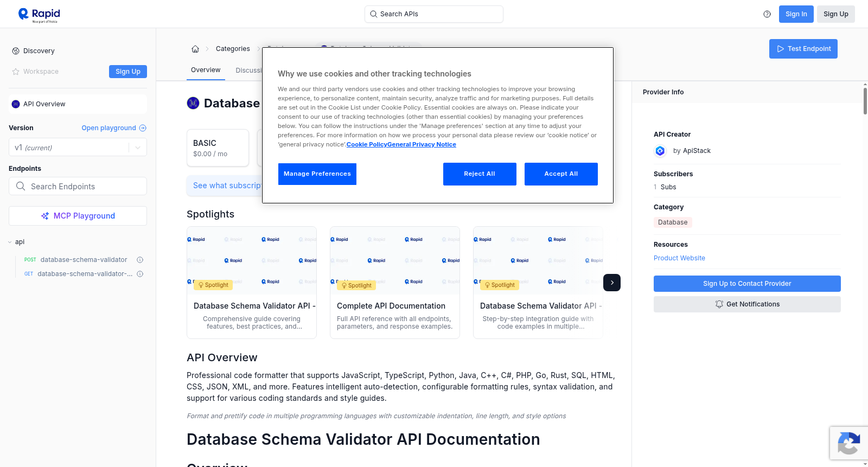Click the Provider Info panel scrollbar
Image resolution: width=868 pixels, height=467 pixels.
point(865,100)
